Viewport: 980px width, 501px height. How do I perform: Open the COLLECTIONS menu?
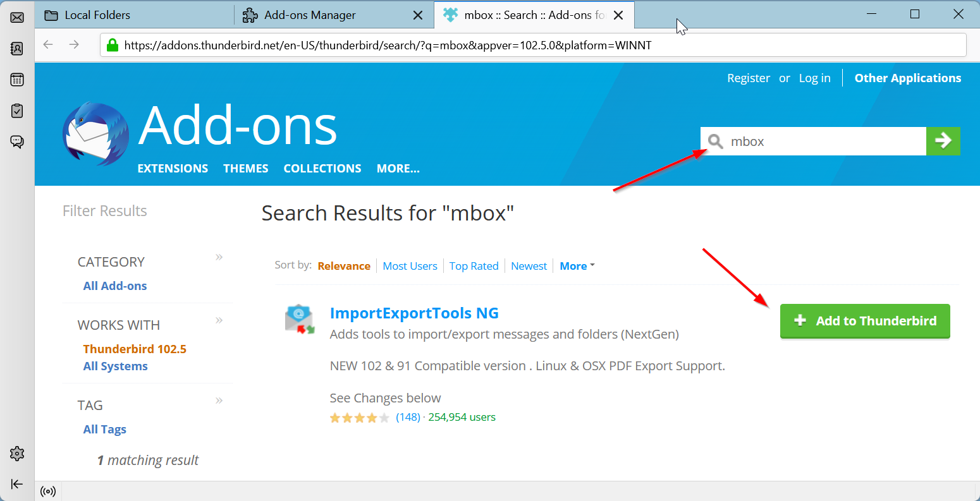[322, 169]
